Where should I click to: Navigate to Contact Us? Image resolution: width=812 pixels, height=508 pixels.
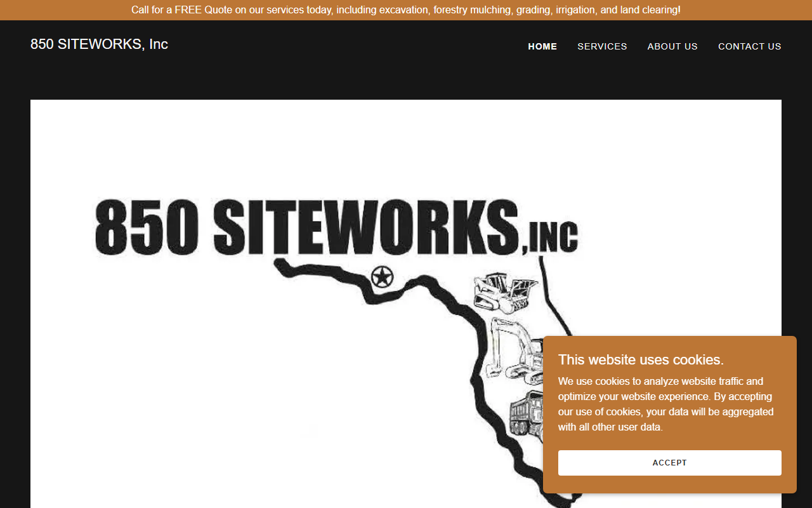[750, 46]
